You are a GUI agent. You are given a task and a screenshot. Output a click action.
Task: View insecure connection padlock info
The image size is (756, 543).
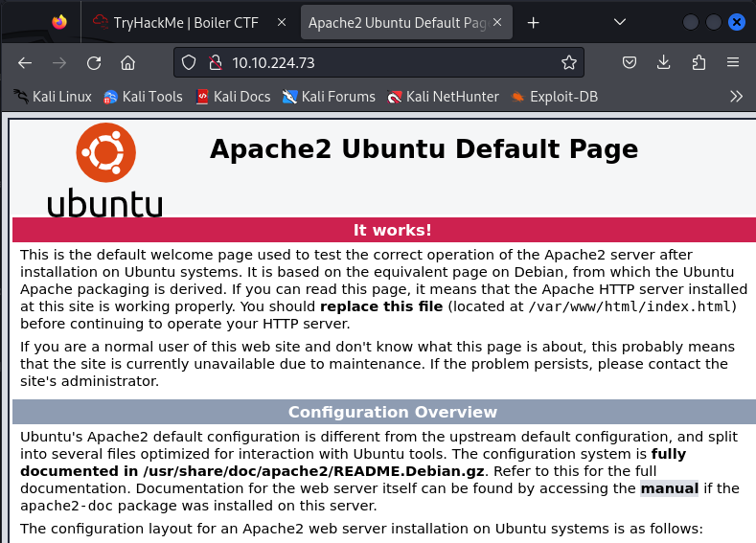(x=215, y=62)
